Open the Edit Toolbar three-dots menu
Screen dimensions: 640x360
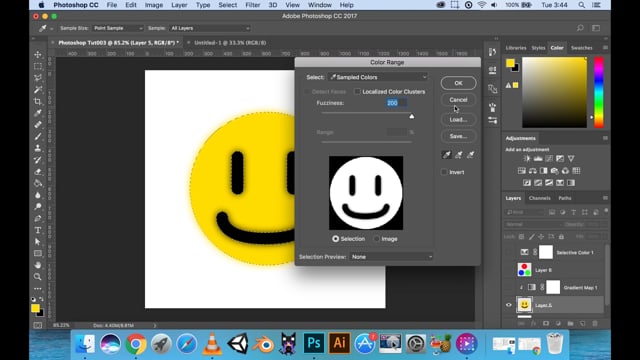coord(38,289)
